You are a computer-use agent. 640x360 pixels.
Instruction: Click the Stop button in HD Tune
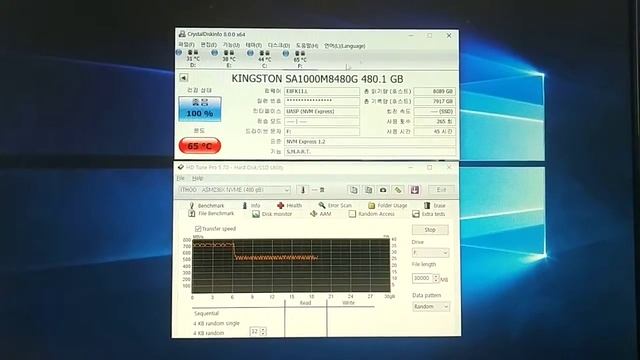[x=430, y=230]
